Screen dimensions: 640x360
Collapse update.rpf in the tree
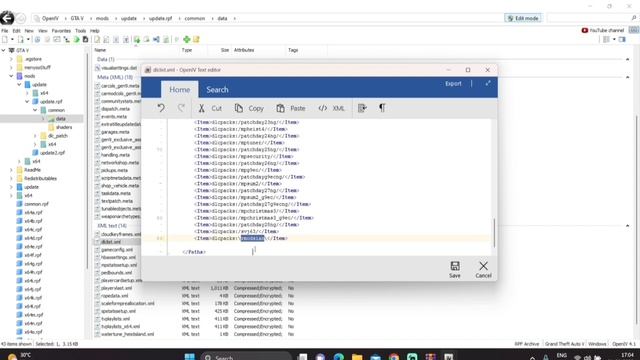27,101
